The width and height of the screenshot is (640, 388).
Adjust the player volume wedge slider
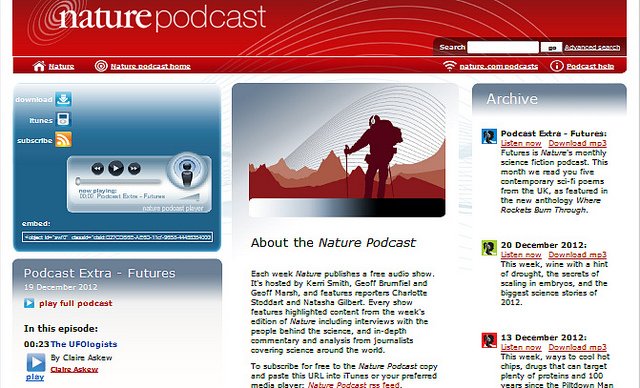pyautogui.click(x=189, y=197)
